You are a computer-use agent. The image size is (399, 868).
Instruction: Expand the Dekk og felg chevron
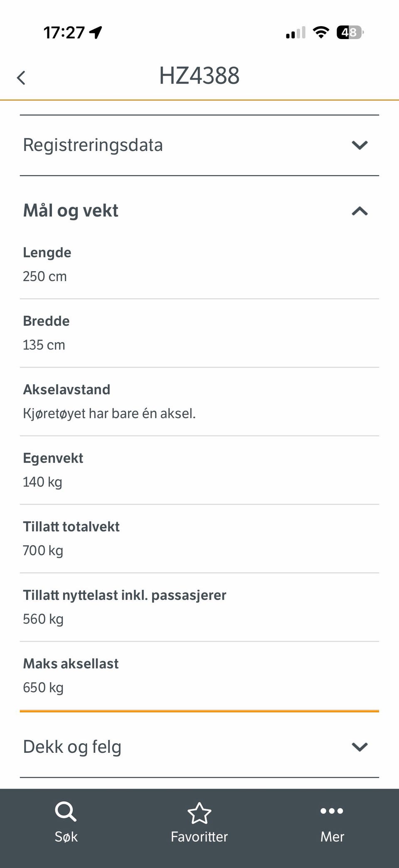(x=360, y=747)
